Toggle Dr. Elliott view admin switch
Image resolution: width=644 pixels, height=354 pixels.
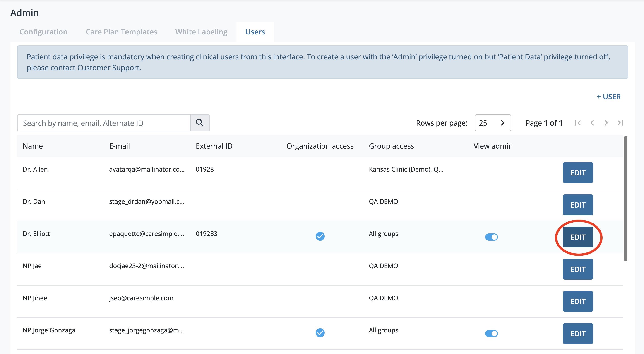pos(491,237)
